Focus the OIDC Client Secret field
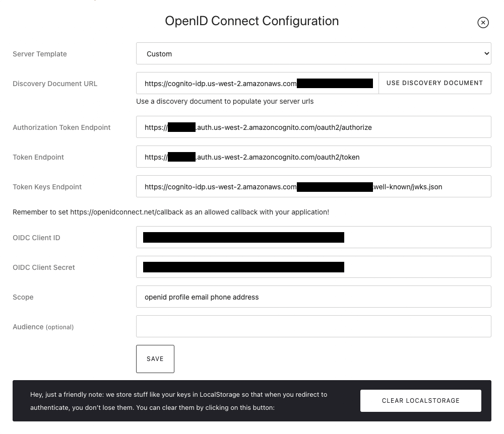 coord(313,267)
